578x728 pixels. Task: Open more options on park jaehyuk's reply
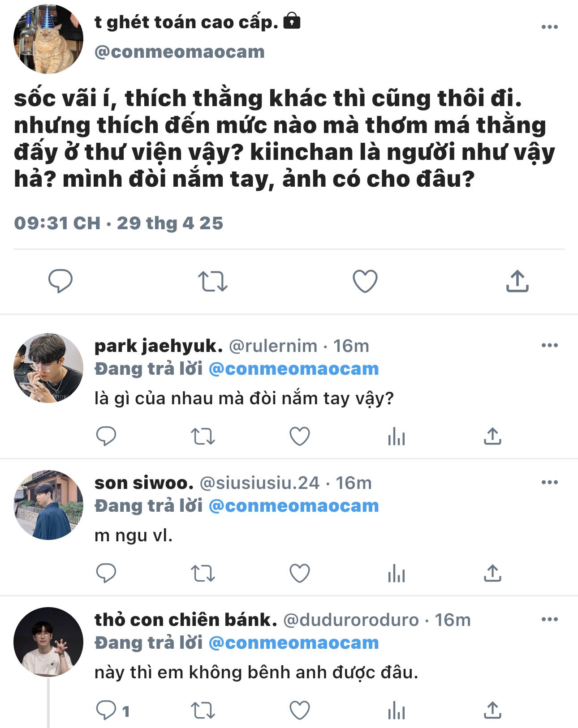coord(549,345)
